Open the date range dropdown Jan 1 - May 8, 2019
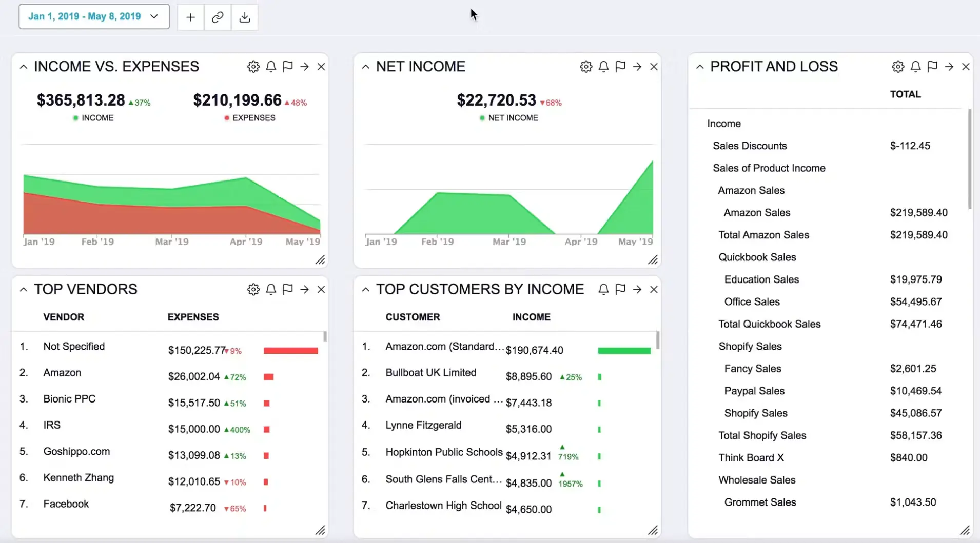Image resolution: width=980 pixels, height=543 pixels. pos(94,16)
